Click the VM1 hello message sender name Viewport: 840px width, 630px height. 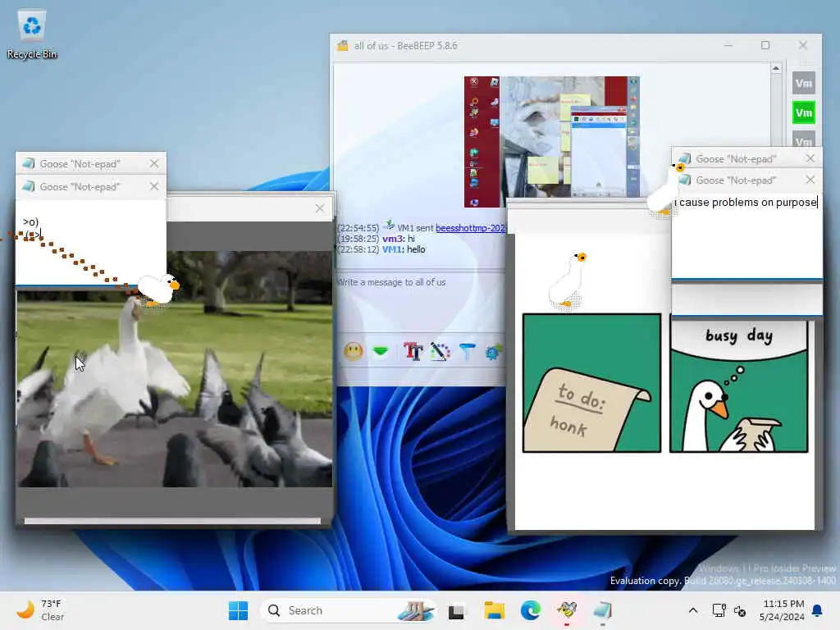[x=391, y=249]
